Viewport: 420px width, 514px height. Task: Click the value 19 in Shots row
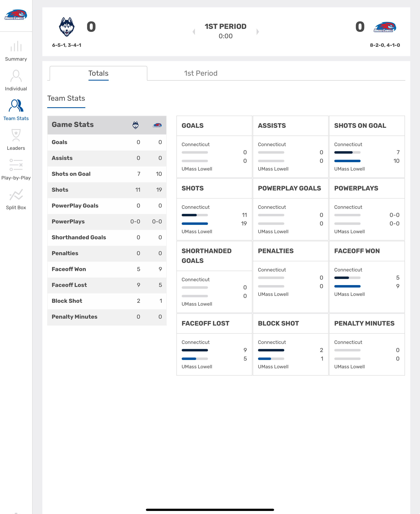pyautogui.click(x=159, y=190)
